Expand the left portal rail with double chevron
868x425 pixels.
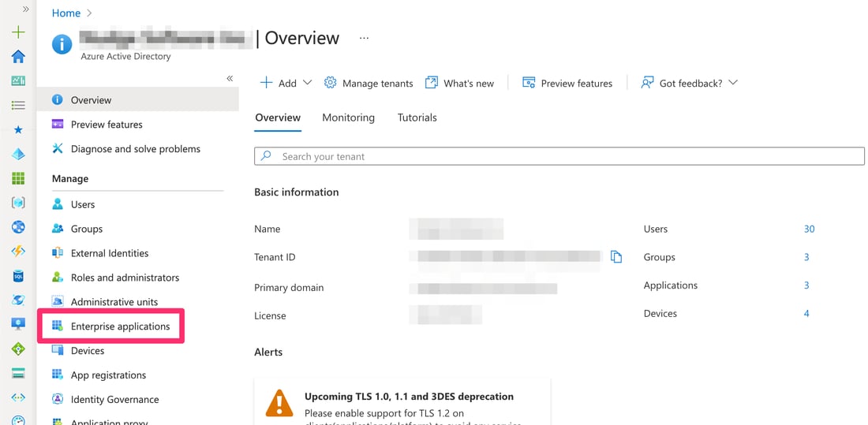click(x=25, y=9)
